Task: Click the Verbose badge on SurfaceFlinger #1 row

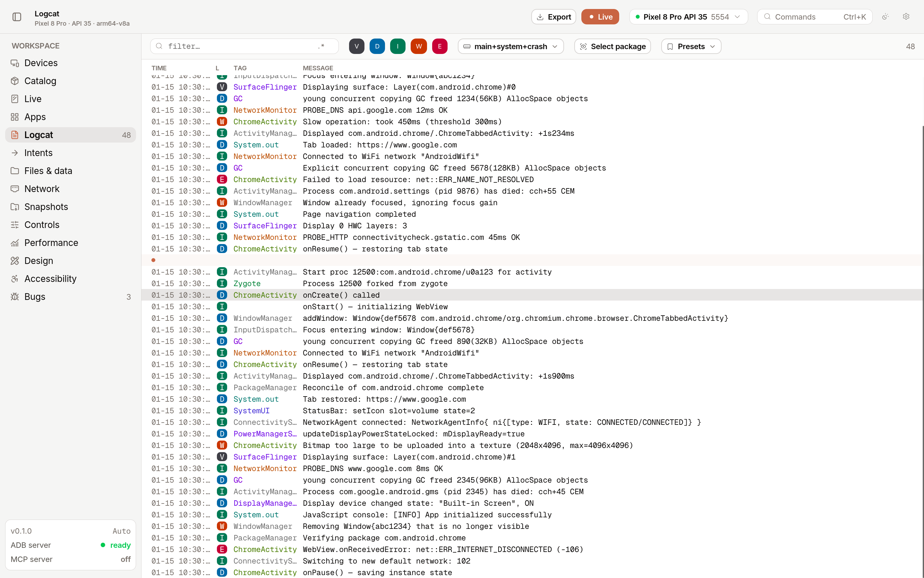Action: click(x=222, y=457)
